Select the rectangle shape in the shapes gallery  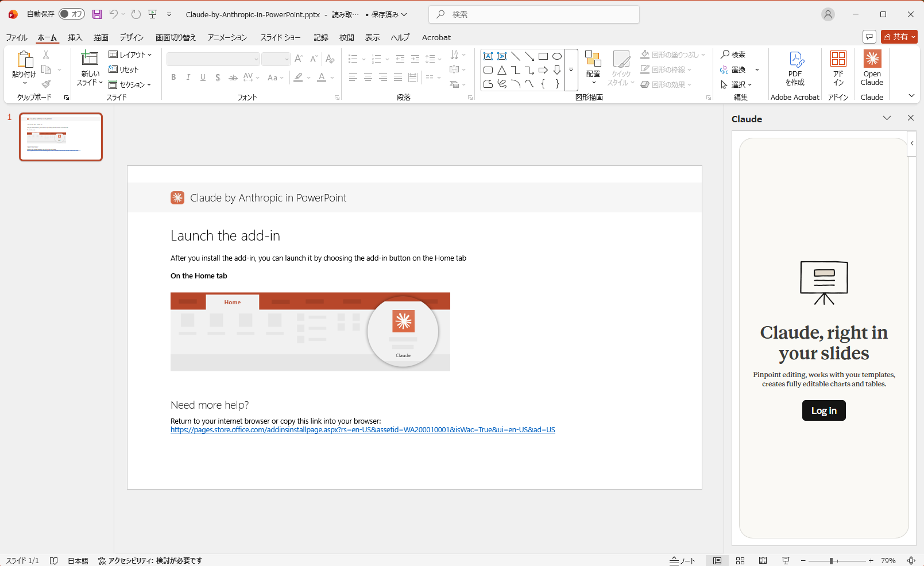click(x=543, y=56)
